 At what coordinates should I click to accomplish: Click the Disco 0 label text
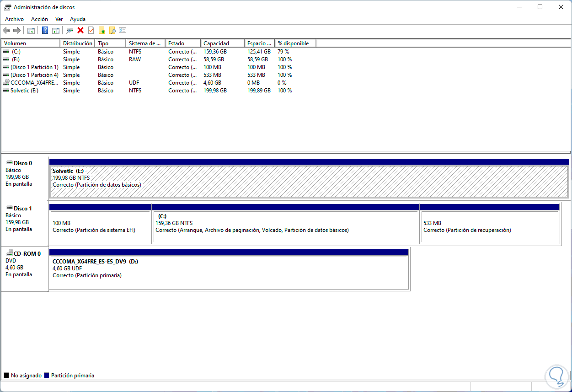click(23, 163)
